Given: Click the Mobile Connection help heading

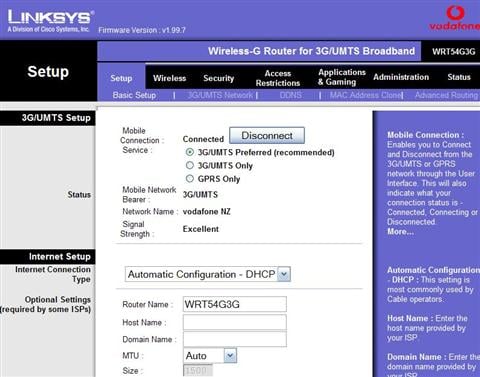Looking at the screenshot, I should pos(425,135).
